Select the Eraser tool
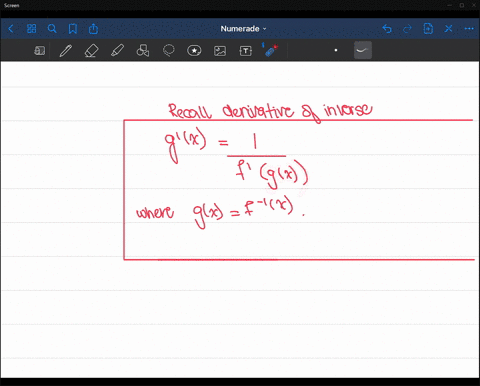480x386 pixels. tap(91, 51)
